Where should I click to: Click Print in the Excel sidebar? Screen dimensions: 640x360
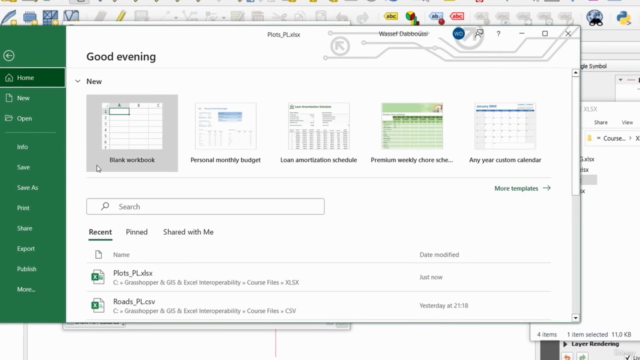[23, 208]
